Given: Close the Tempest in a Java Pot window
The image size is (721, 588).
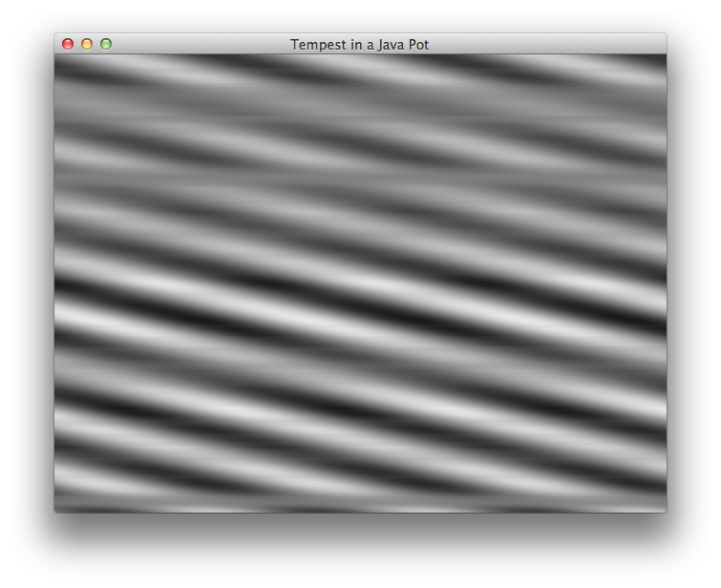Looking at the screenshot, I should [68, 44].
